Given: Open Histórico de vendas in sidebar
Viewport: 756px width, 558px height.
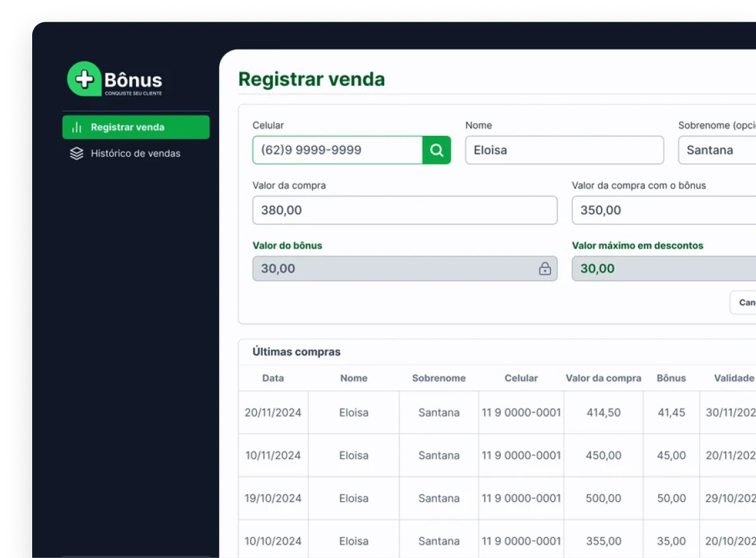Looking at the screenshot, I should 135,153.
